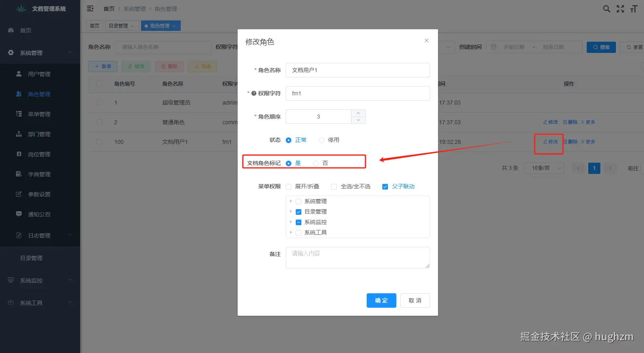Expand 系统工具 node in permission tree
The height and width of the screenshot is (353, 644).
[291, 232]
